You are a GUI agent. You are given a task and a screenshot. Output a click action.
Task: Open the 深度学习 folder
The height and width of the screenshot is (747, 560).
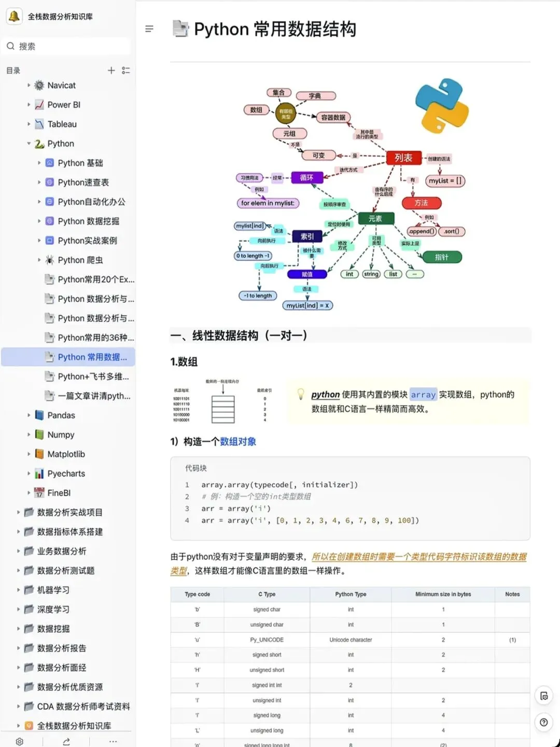click(x=53, y=610)
